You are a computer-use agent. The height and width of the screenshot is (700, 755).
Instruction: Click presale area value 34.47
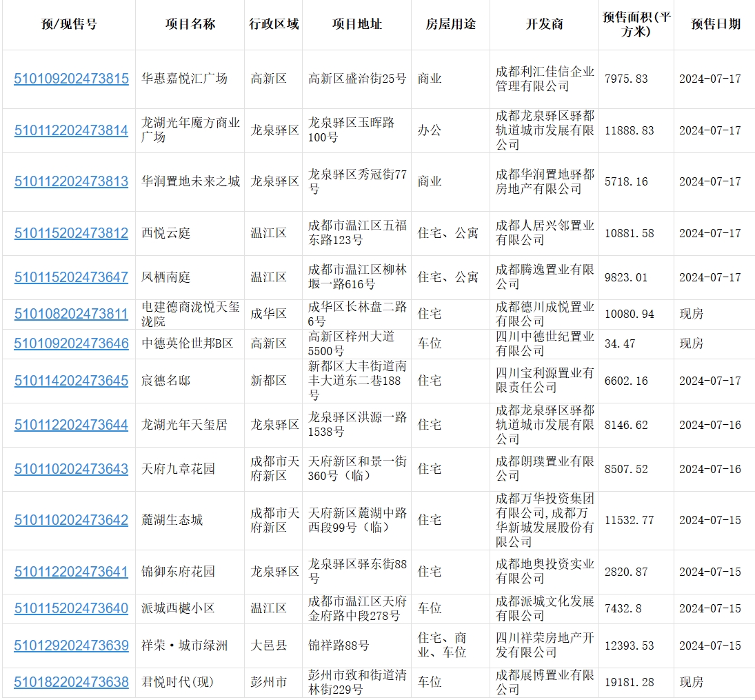620,343
